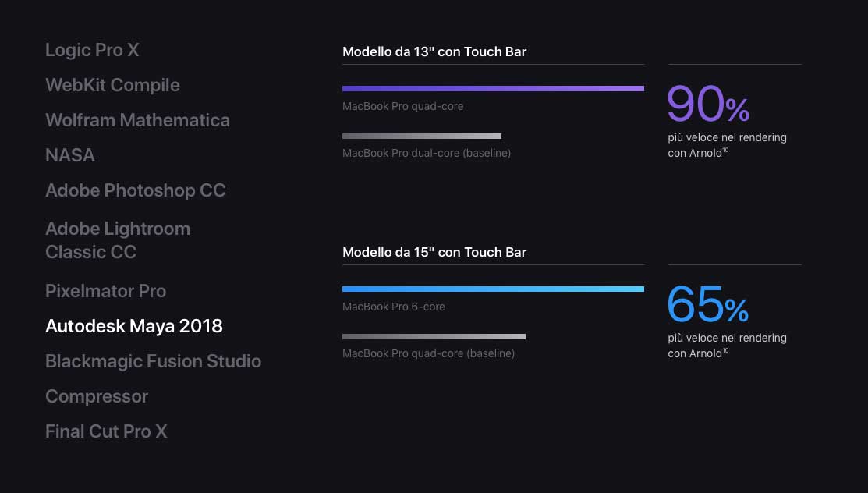Switch to the Pixelmator Pro tab
868x493 pixels.
click(105, 291)
